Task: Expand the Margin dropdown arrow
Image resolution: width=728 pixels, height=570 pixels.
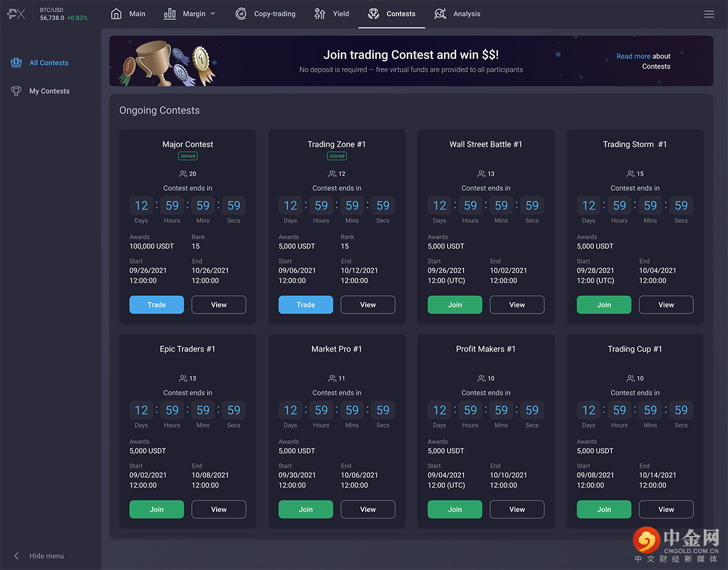Action: click(x=213, y=14)
